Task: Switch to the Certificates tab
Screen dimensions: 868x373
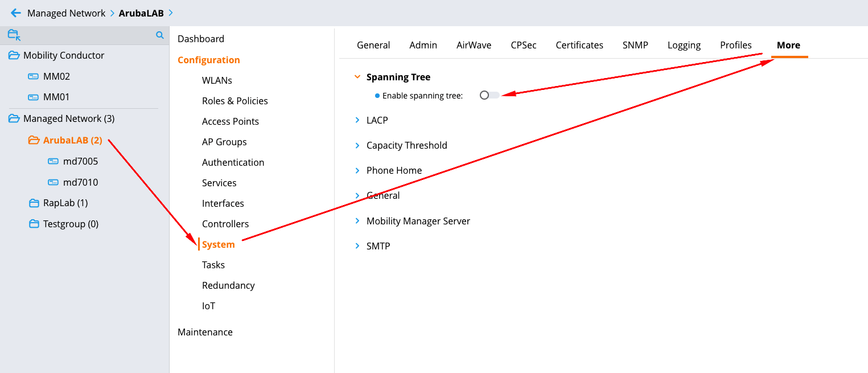Action: point(579,45)
